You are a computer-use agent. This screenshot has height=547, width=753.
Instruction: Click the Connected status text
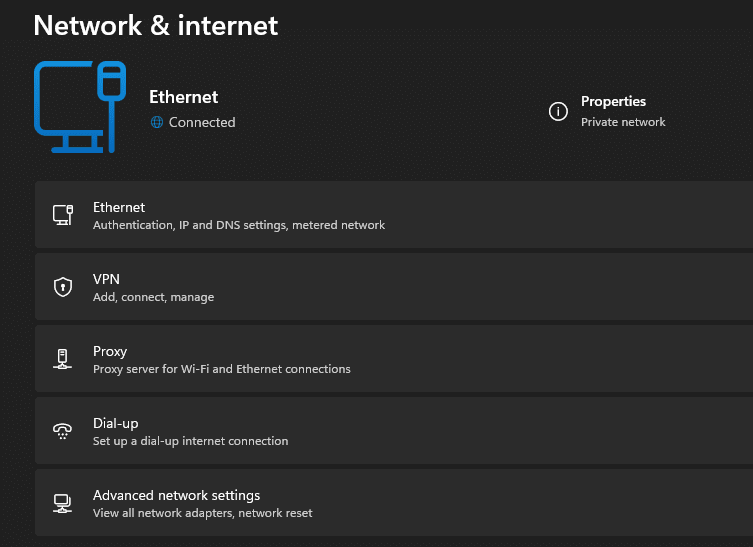pos(202,122)
